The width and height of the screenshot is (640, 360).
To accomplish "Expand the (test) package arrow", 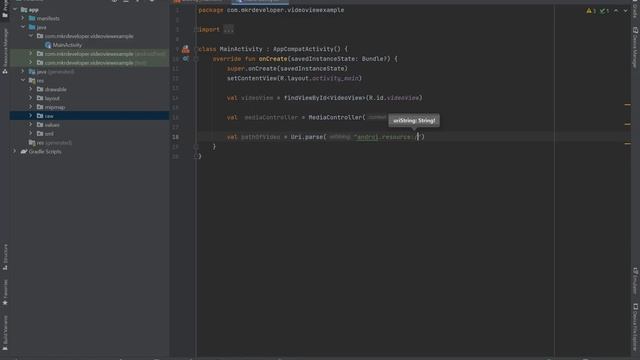I will [31, 62].
